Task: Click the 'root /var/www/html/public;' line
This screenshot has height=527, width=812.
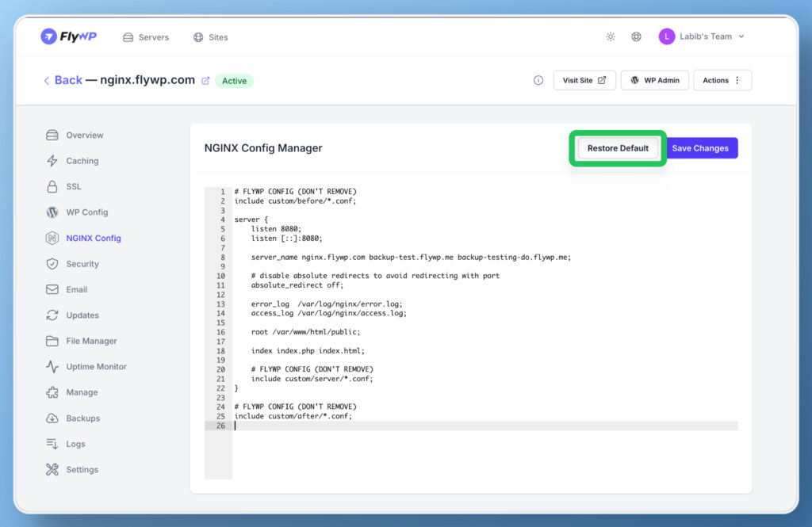Action: [x=305, y=332]
